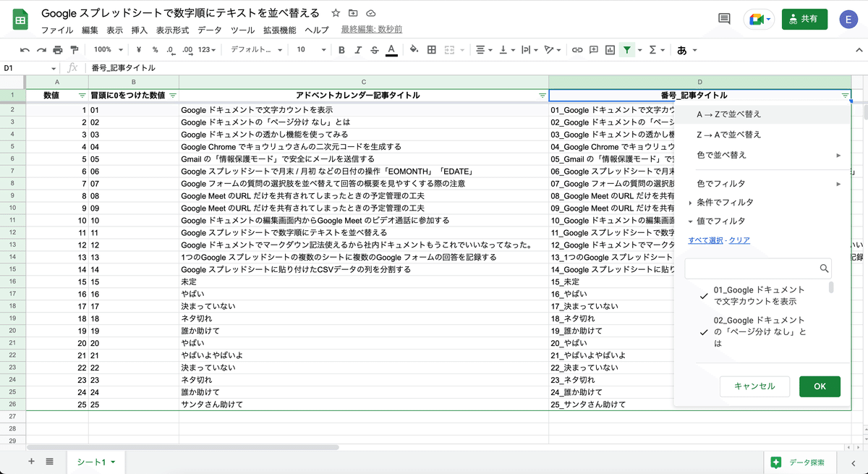The image size is (868, 474).
Task: Redo the last action in the toolbar
Action: (x=41, y=50)
